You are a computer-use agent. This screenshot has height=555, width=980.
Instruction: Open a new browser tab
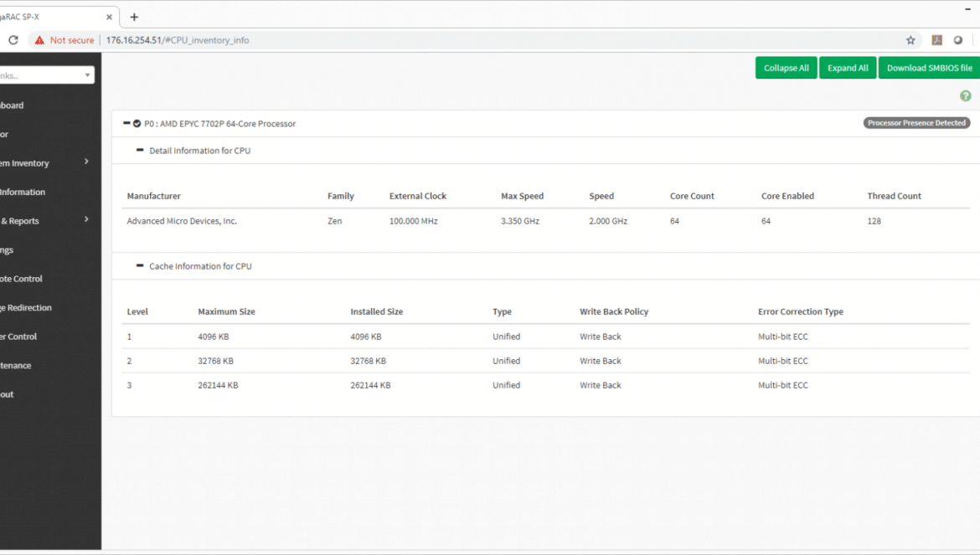pyautogui.click(x=134, y=17)
